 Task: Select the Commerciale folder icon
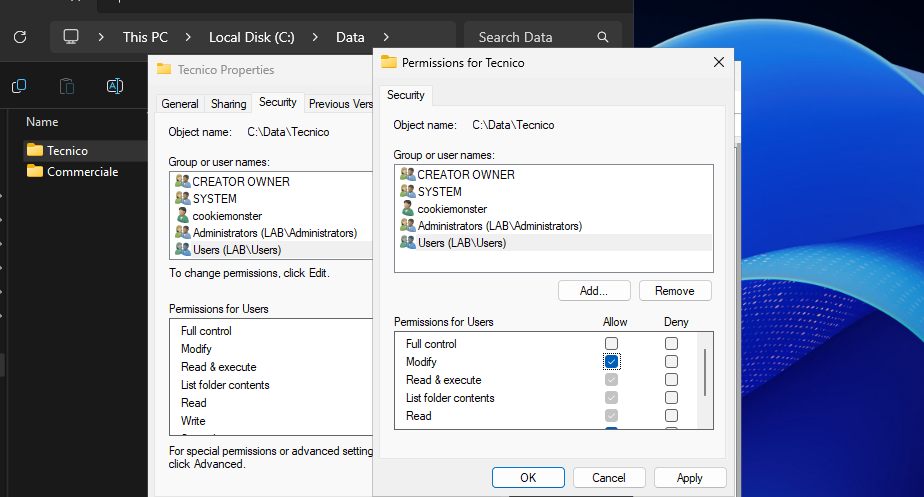[35, 171]
